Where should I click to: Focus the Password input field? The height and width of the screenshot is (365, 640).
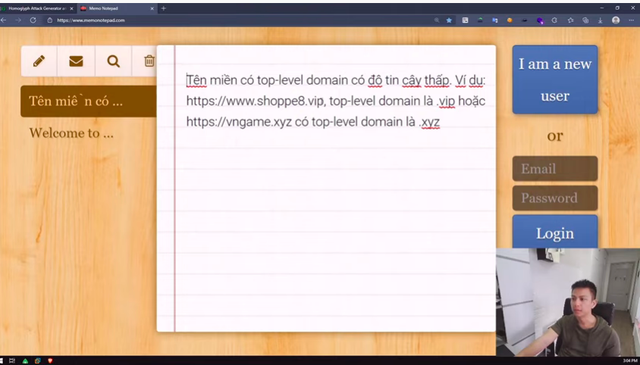(x=555, y=198)
